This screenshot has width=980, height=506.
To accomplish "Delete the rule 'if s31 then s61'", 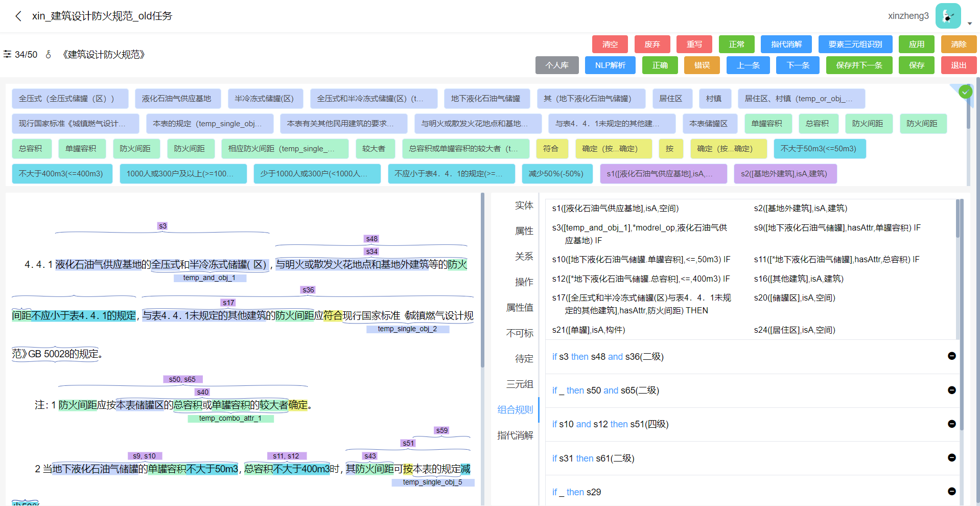I will (951, 458).
